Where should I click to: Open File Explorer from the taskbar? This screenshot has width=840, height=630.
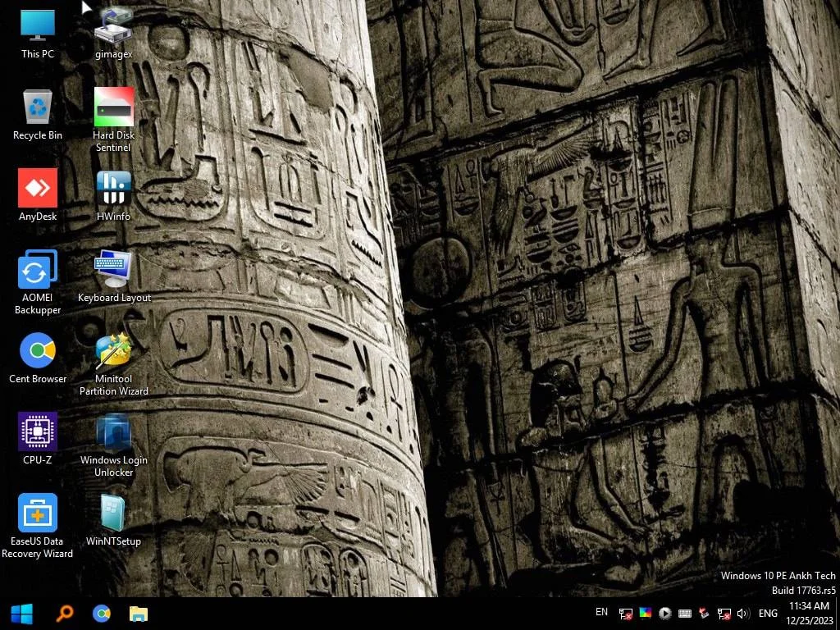click(138, 614)
